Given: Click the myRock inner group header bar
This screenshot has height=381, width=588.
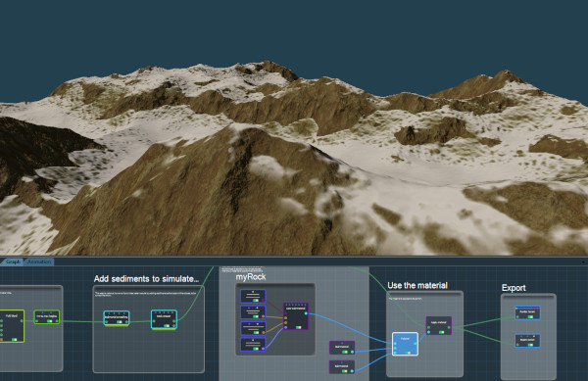Looking at the screenshot, I should tap(275, 285).
